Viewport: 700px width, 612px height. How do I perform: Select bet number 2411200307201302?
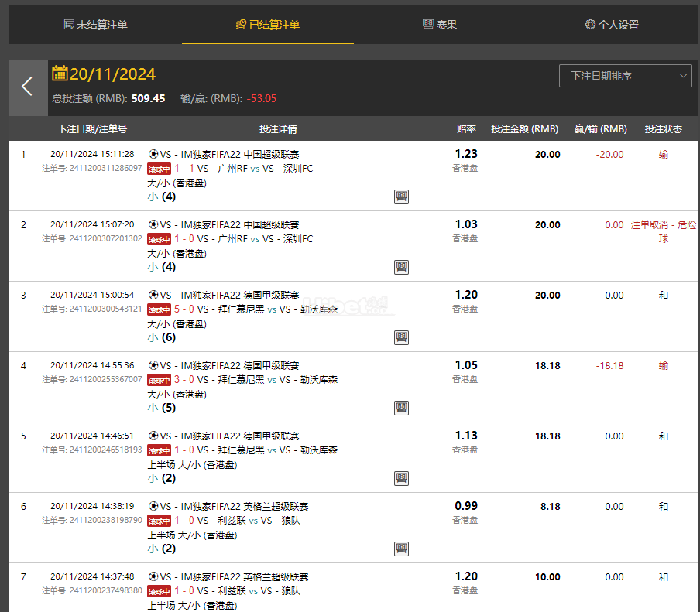click(106, 238)
